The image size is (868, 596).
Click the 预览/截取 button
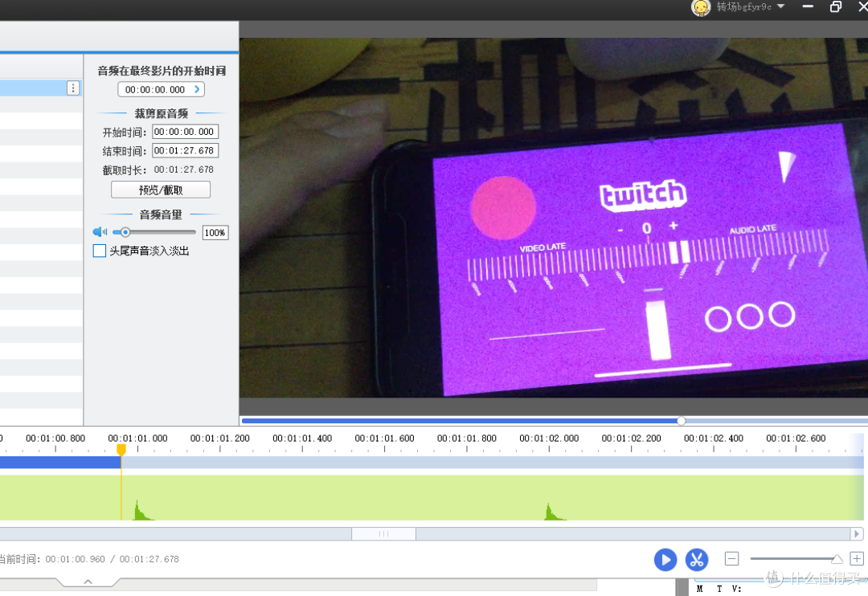pos(161,190)
